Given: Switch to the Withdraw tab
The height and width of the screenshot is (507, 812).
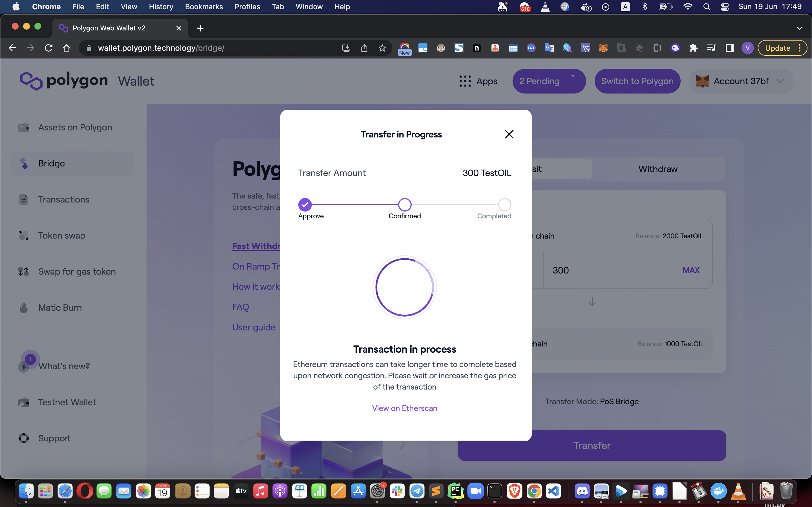Looking at the screenshot, I should click(x=658, y=169).
